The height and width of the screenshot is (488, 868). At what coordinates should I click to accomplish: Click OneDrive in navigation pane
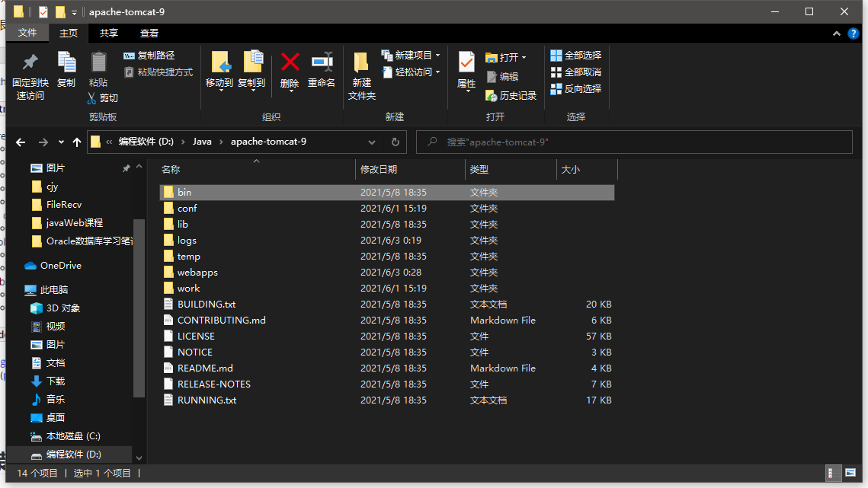click(x=53, y=266)
